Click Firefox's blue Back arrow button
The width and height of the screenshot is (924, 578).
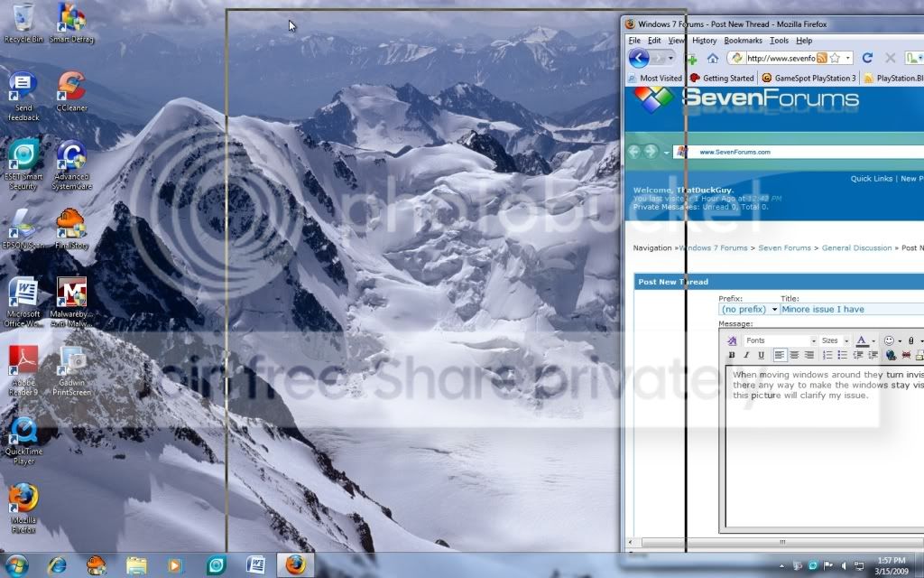click(639, 58)
